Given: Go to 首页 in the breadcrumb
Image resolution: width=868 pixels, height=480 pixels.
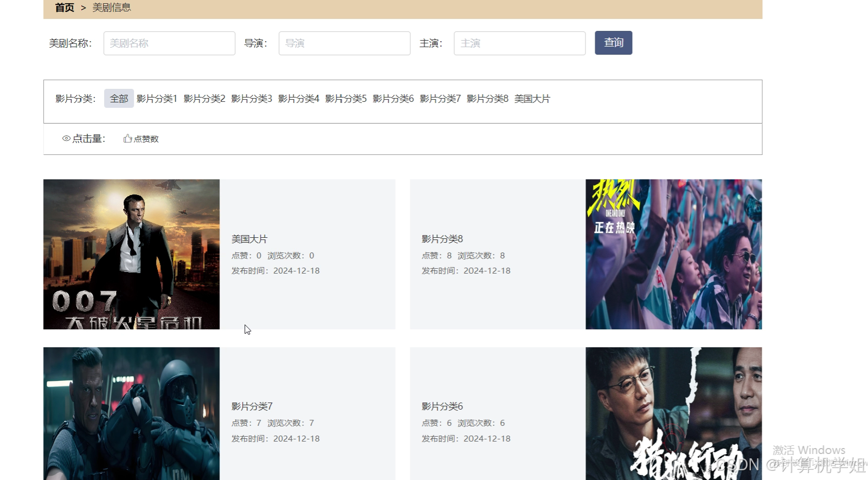Looking at the screenshot, I should tap(65, 8).
